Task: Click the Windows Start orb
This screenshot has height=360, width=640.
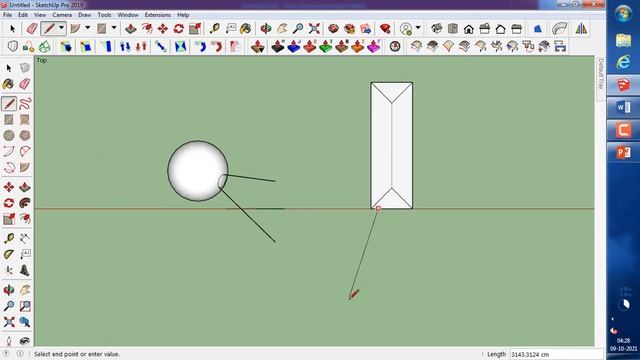Action: click(623, 14)
